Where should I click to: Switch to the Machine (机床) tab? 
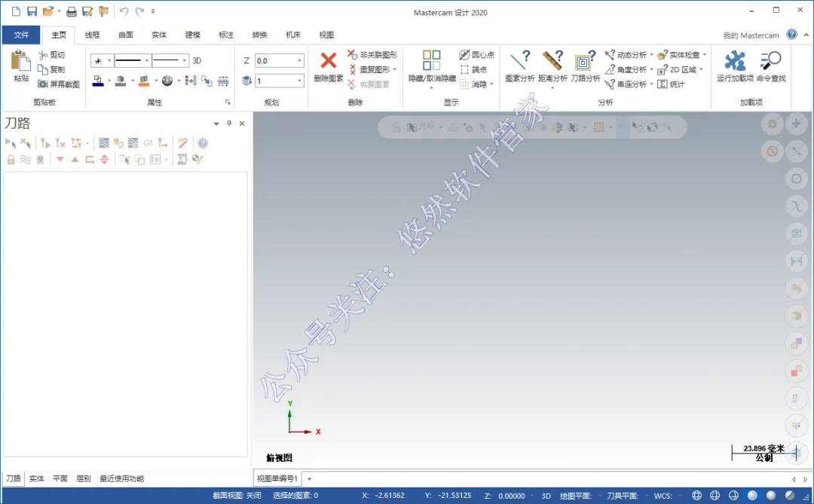click(292, 35)
